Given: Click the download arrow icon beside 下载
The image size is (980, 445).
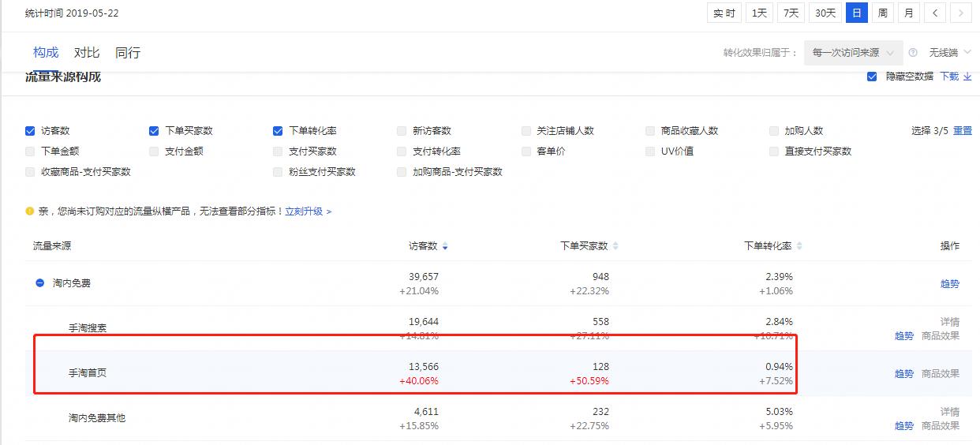Looking at the screenshot, I should pyautogui.click(x=967, y=77).
